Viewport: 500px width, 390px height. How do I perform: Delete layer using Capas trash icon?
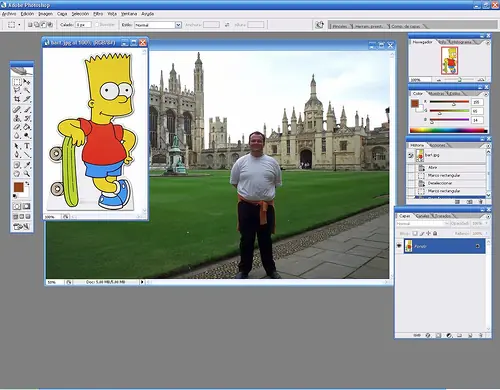[x=481, y=335]
